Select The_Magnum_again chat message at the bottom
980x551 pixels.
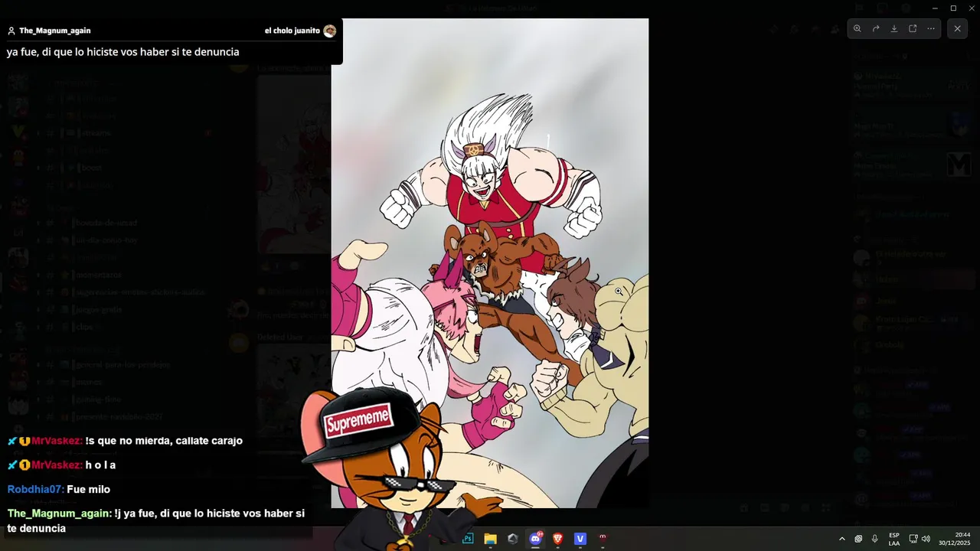pyautogui.click(x=156, y=521)
